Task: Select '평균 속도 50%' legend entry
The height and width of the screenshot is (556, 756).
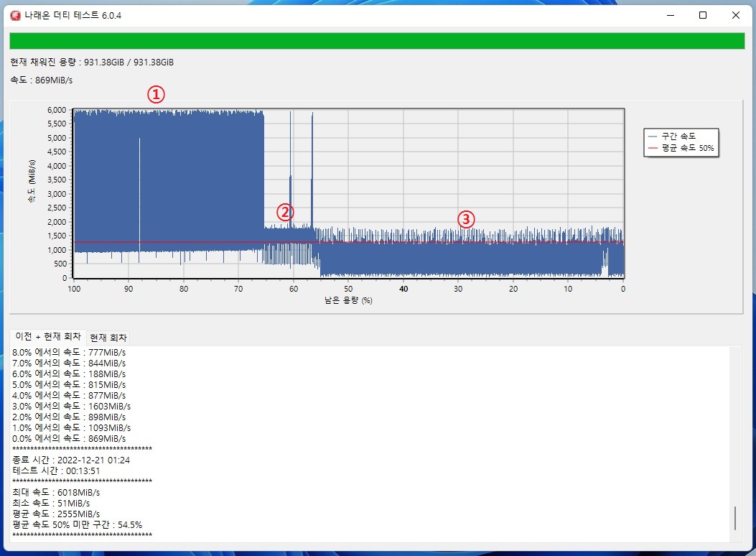Action: pos(681,148)
